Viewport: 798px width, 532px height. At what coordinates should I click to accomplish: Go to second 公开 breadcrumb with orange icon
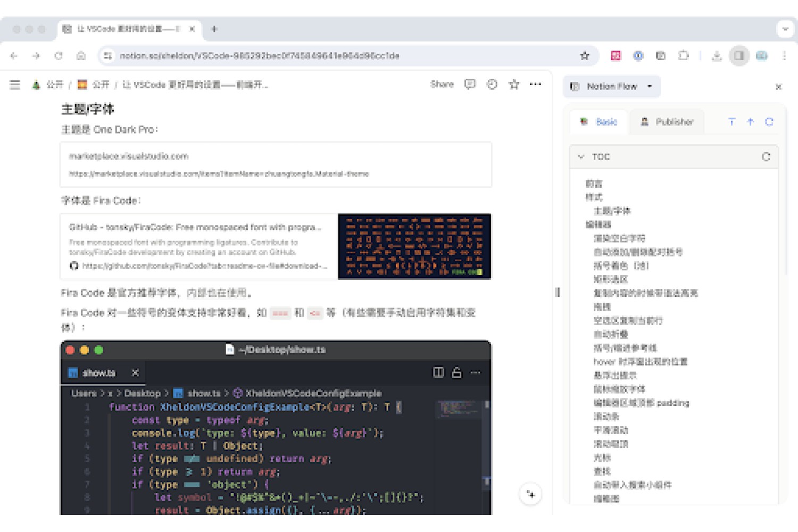coord(94,85)
